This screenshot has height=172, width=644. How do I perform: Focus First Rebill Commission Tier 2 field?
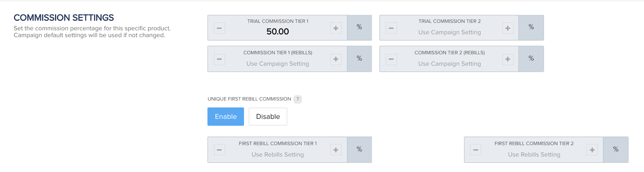pyautogui.click(x=534, y=154)
